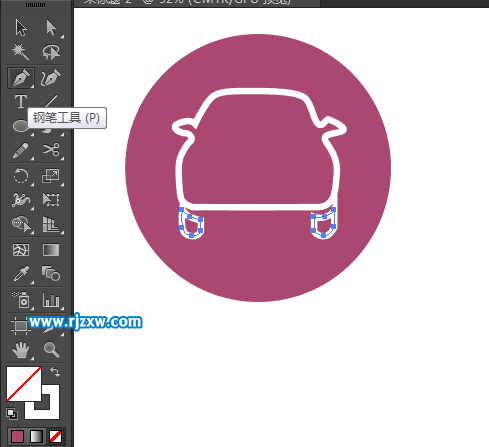This screenshot has height=447, width=489.
Task: Select the Hand tool
Action: tap(21, 350)
